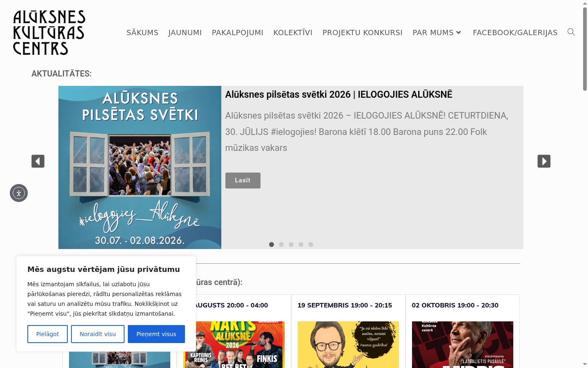Open the PROJEKTU KONKURSI menu item
This screenshot has height=368, width=588.
coord(363,32)
